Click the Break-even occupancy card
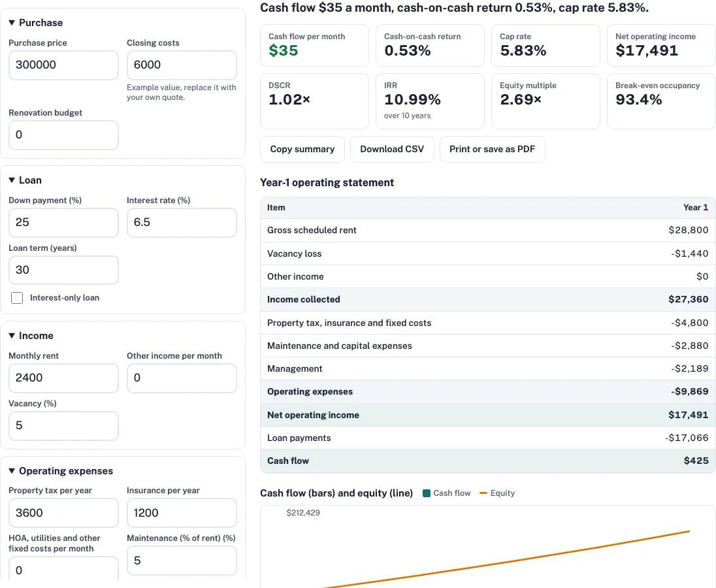Screen dimensions: 716x588 click(661, 101)
